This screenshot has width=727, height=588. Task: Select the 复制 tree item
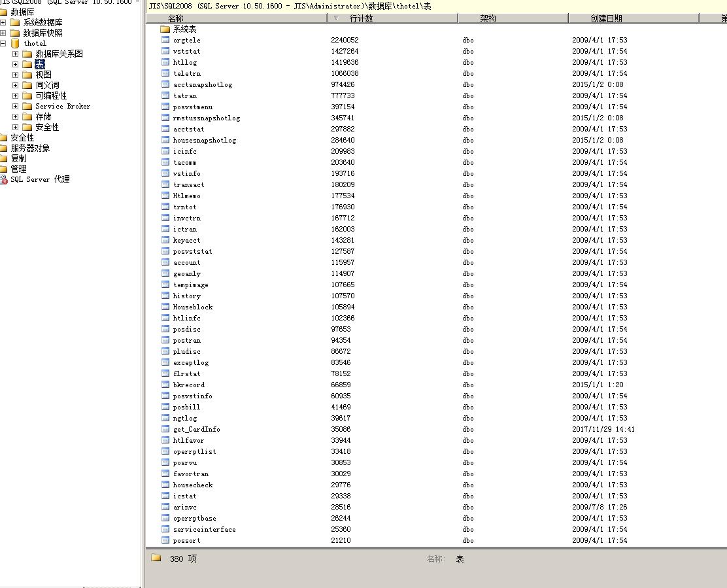coord(18,158)
